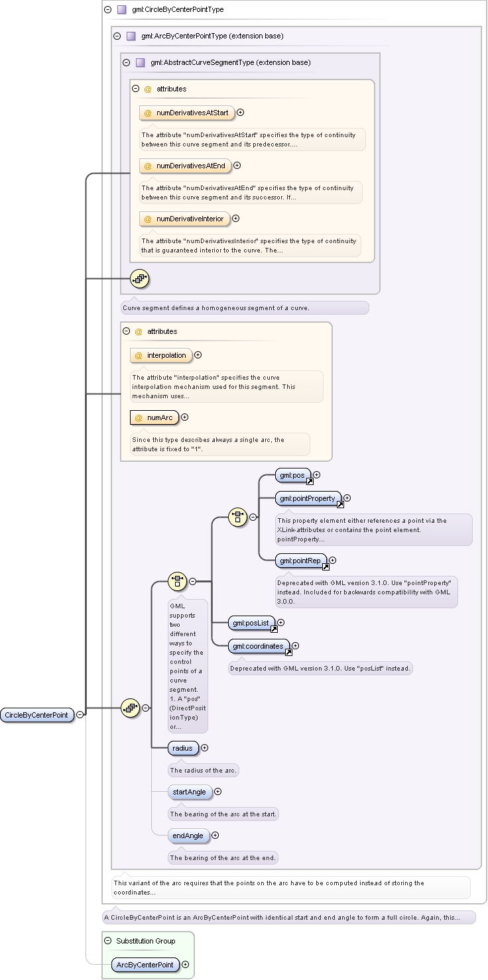The image size is (488, 980).
Task: Collapse the Substitution Group section
Action: [107, 941]
